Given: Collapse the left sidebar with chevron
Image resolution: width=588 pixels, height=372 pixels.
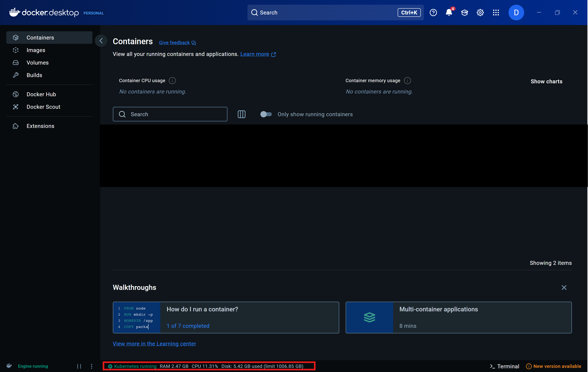Looking at the screenshot, I should click(101, 41).
